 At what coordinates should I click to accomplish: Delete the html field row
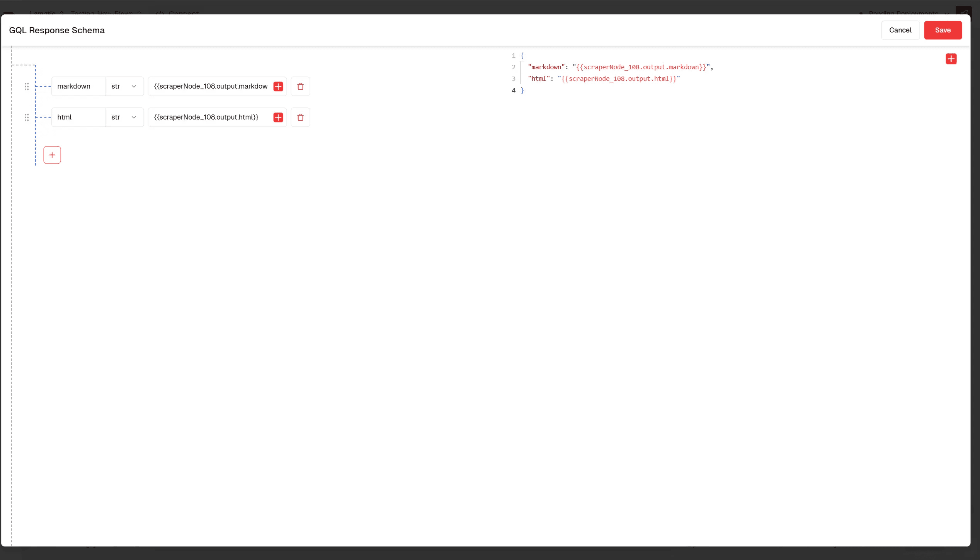pyautogui.click(x=300, y=117)
